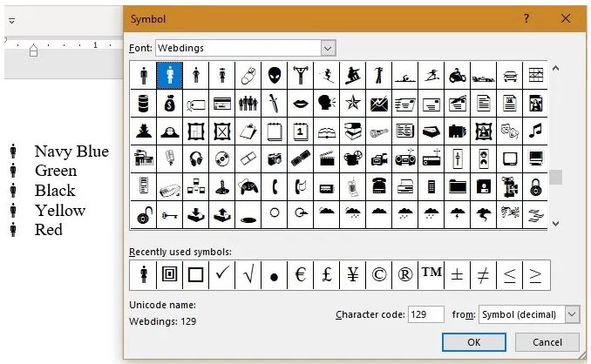591x364 pixels.
Task: Pick the open padlock symbol
Action: [144, 214]
